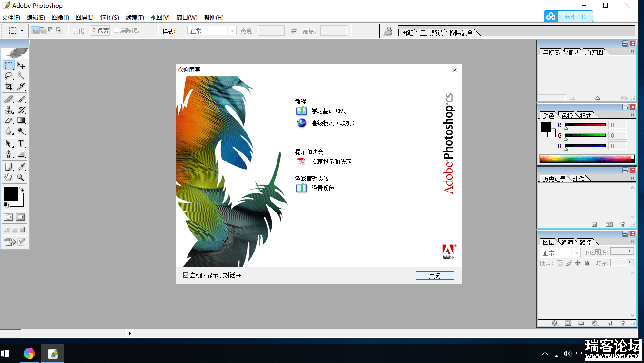Toggle lock transparent pixels in Layers panel
Viewport: 644px width, 363px height.
pyautogui.click(x=560, y=263)
